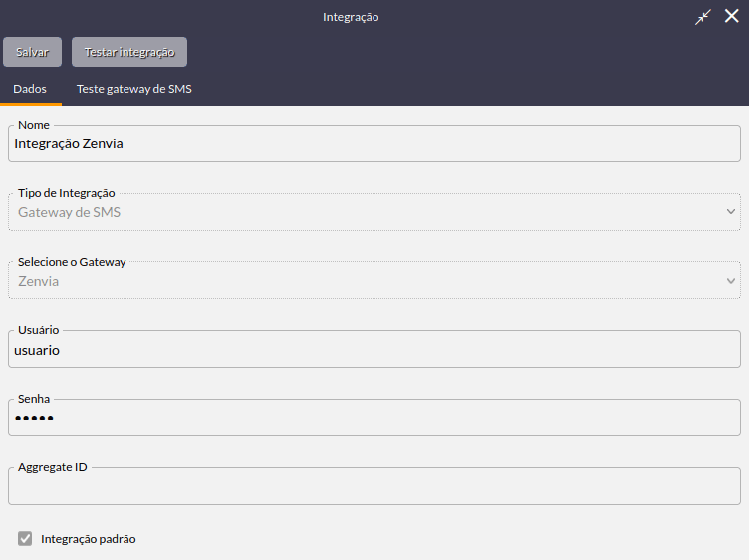Click the Salvar button

(32, 52)
